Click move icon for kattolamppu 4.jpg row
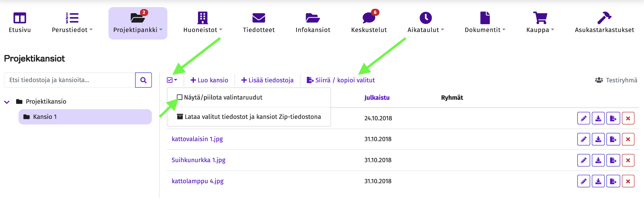 click(613, 181)
